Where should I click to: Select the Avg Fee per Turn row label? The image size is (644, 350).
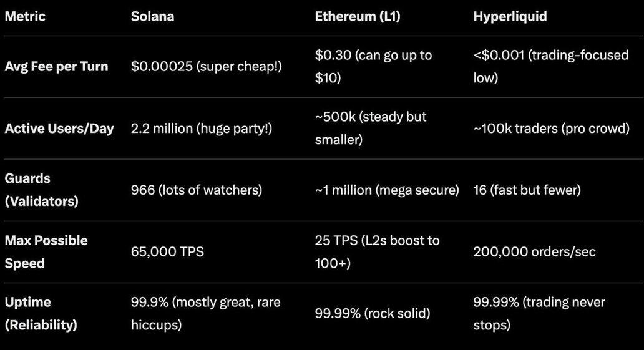click(56, 66)
